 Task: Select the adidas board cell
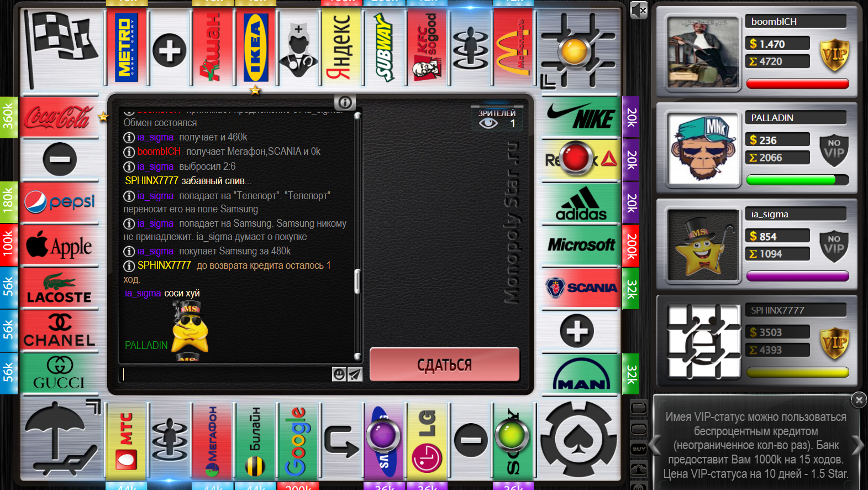pos(581,203)
